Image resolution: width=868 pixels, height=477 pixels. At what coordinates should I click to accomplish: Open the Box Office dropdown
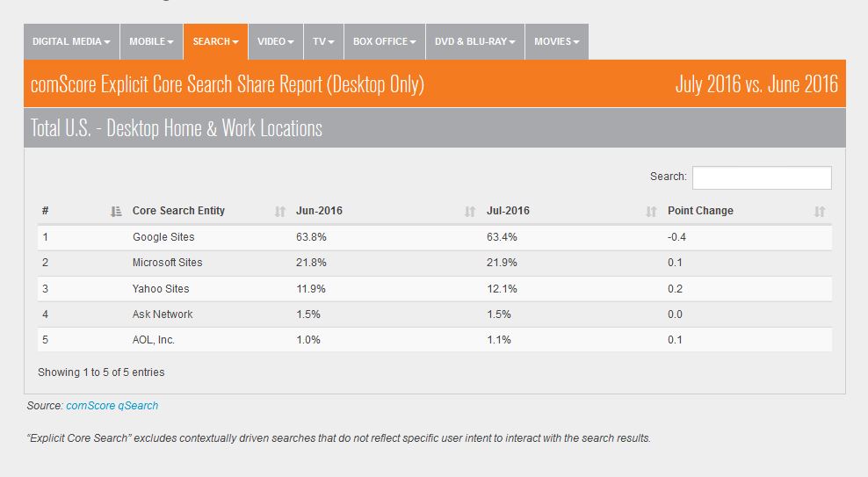point(385,41)
